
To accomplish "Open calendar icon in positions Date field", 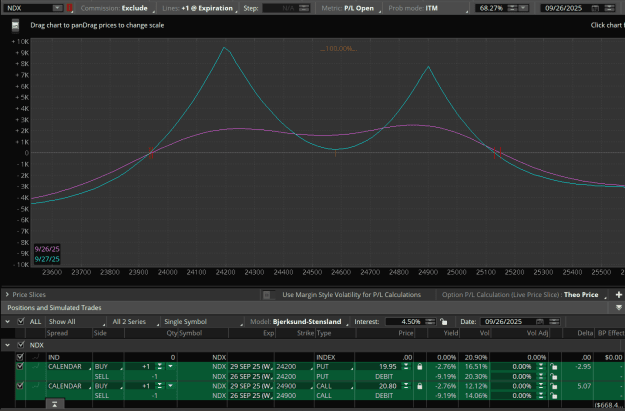I will tap(540, 322).
